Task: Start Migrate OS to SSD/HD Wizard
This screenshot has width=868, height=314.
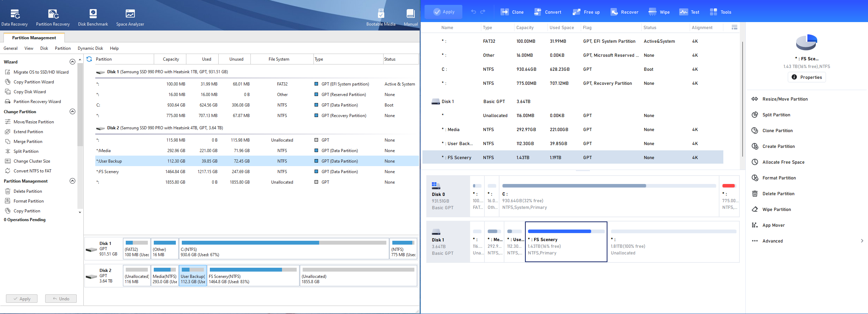Action: pos(37,72)
